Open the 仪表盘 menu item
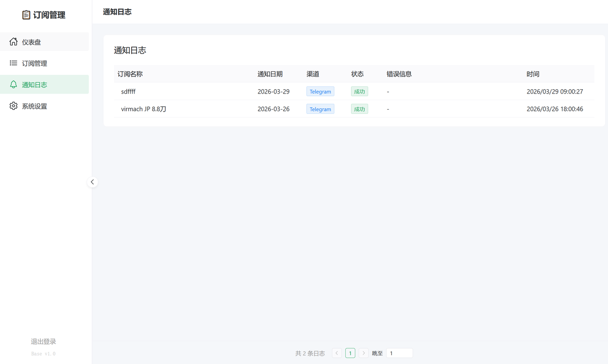This screenshot has height=364, width=608. [44, 42]
